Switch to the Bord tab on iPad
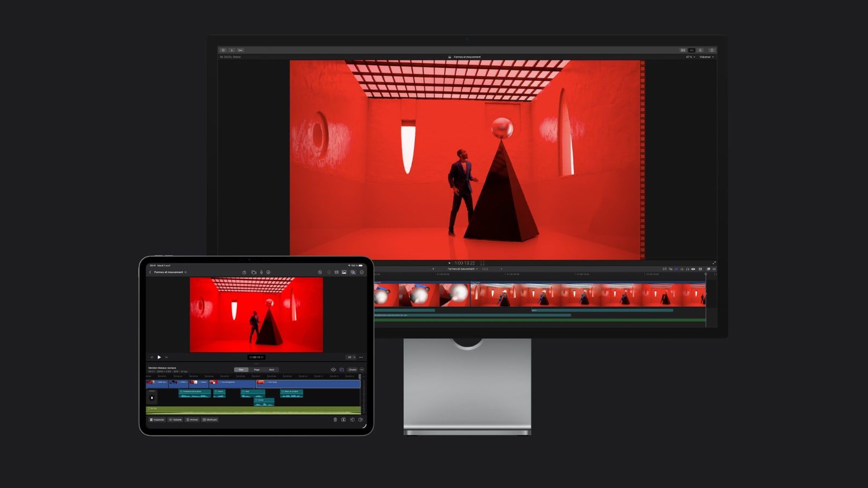The image size is (868, 488). click(272, 370)
